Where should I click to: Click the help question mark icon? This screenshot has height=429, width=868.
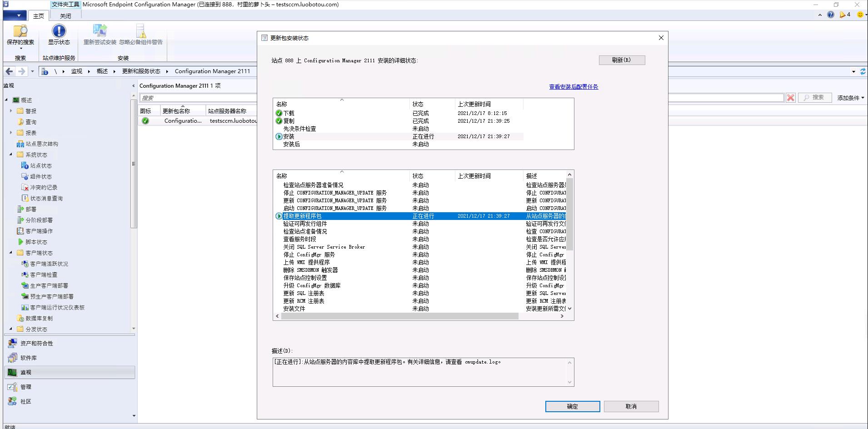(x=831, y=15)
